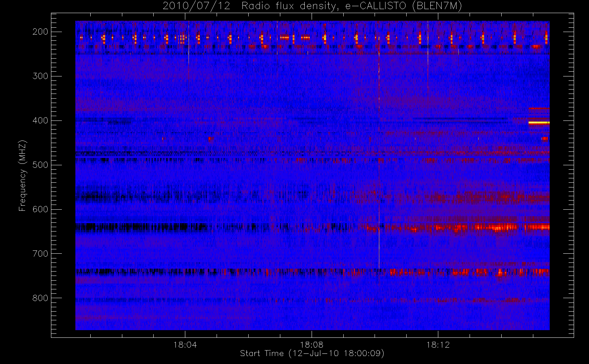Image resolution: width=589 pixels, height=364 pixels.
Task: Click the 700 frequency tick label
Action: 40,254
